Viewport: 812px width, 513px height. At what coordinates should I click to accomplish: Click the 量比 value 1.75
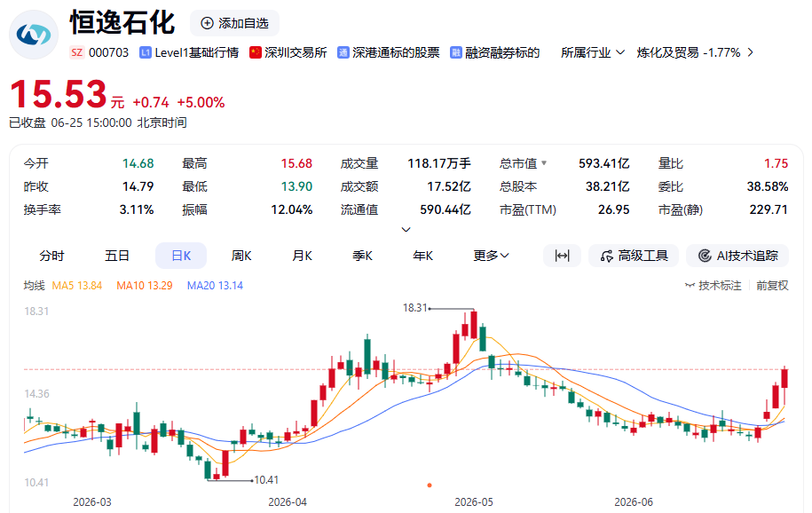click(x=776, y=163)
